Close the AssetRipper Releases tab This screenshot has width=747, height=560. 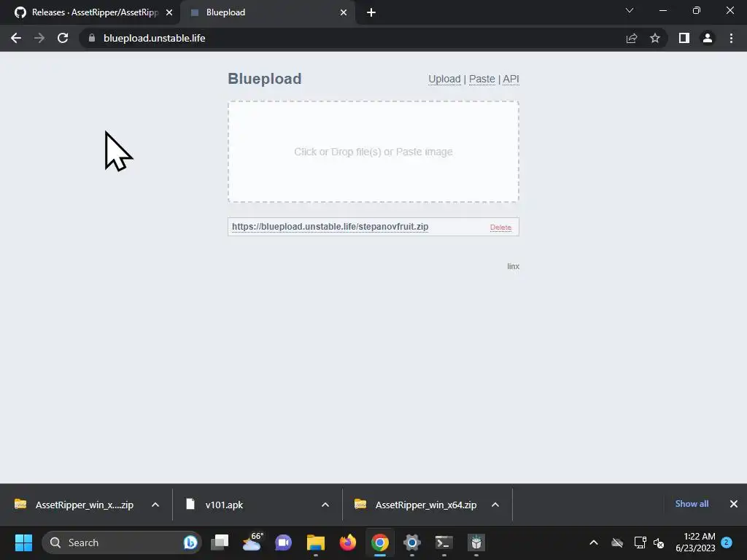[169, 12]
